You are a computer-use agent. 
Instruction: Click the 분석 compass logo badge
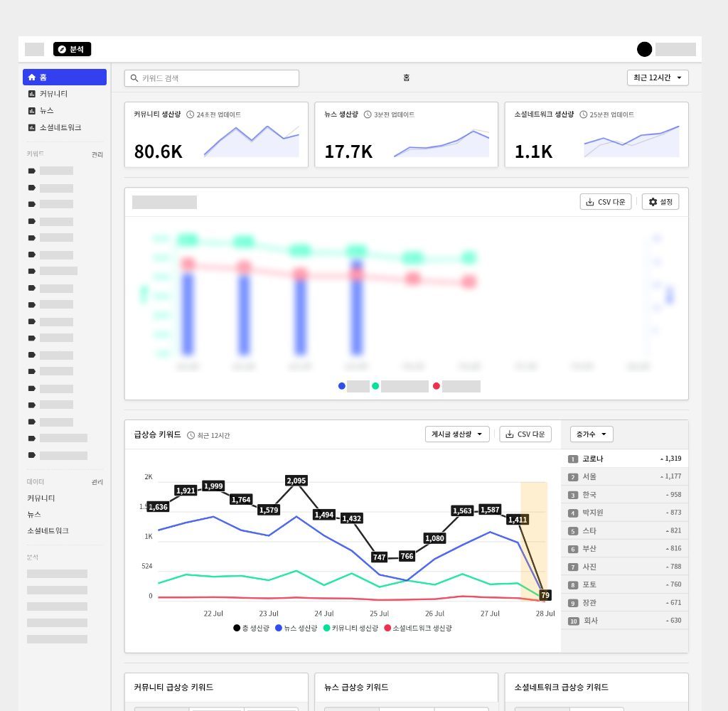pyautogui.click(x=72, y=49)
